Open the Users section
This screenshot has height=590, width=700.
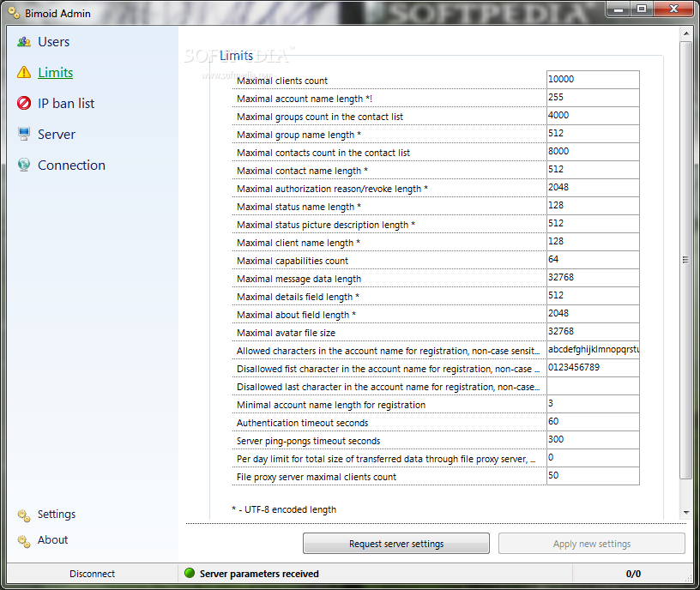53,42
